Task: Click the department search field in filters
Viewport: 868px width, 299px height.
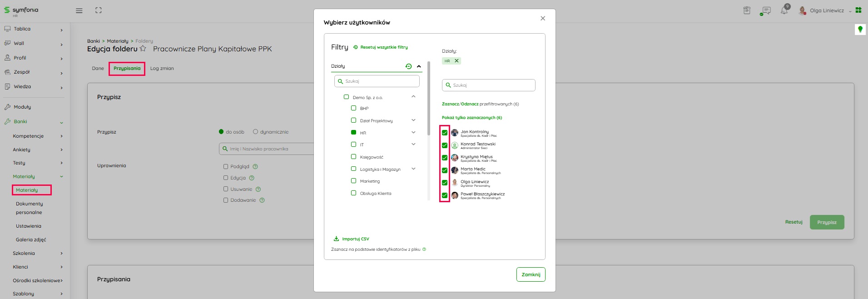Action: coord(377,81)
